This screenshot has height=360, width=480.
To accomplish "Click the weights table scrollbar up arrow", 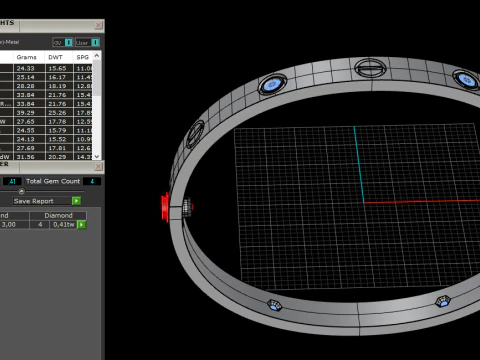I will (x=97, y=56).
